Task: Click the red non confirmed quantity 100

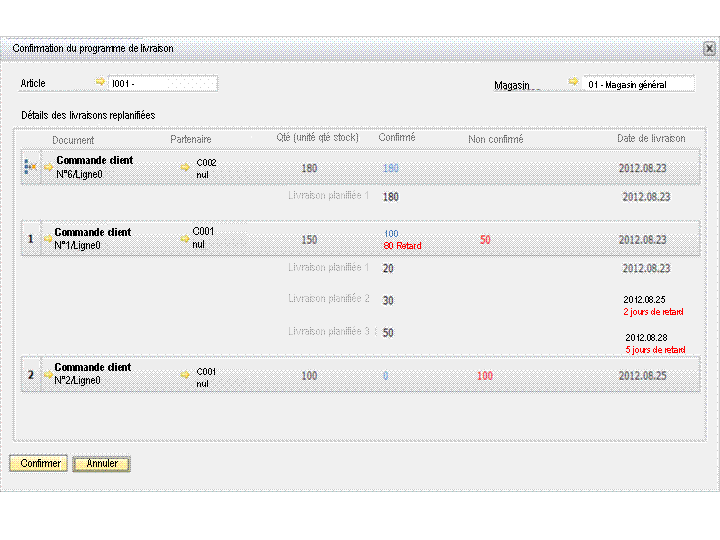Action: [x=485, y=376]
